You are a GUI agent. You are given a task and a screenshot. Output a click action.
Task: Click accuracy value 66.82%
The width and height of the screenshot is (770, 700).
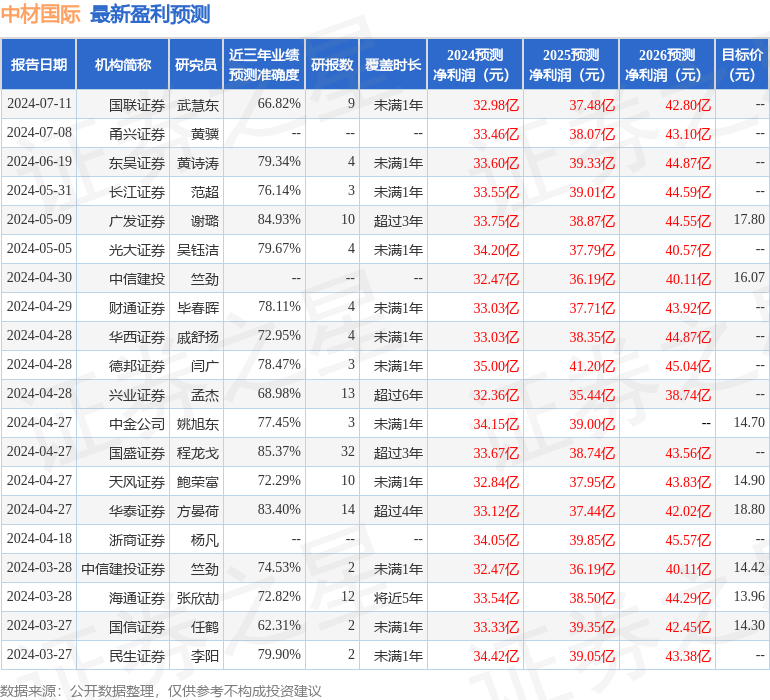[x=279, y=104]
